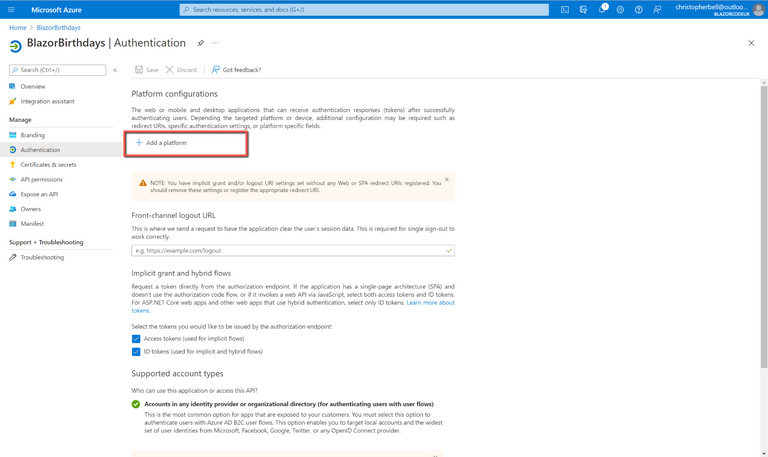Pin the Authentication blade with pin icon
768x457 pixels.
coord(200,43)
